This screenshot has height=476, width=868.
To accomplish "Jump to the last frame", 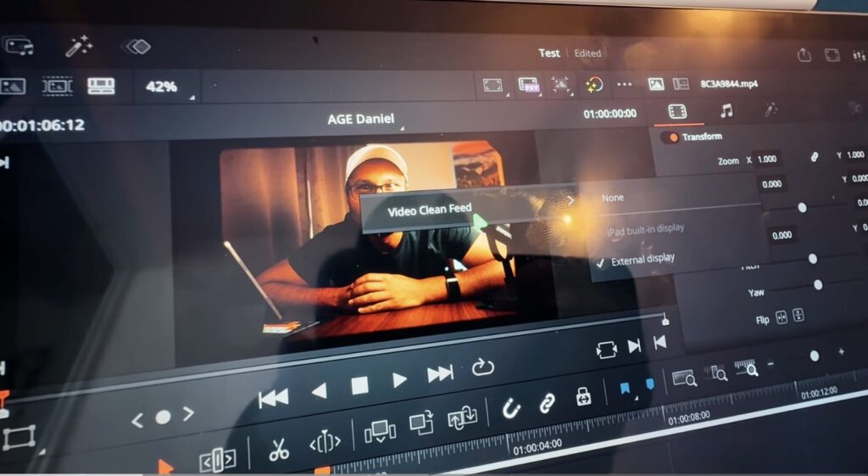I will (440, 374).
